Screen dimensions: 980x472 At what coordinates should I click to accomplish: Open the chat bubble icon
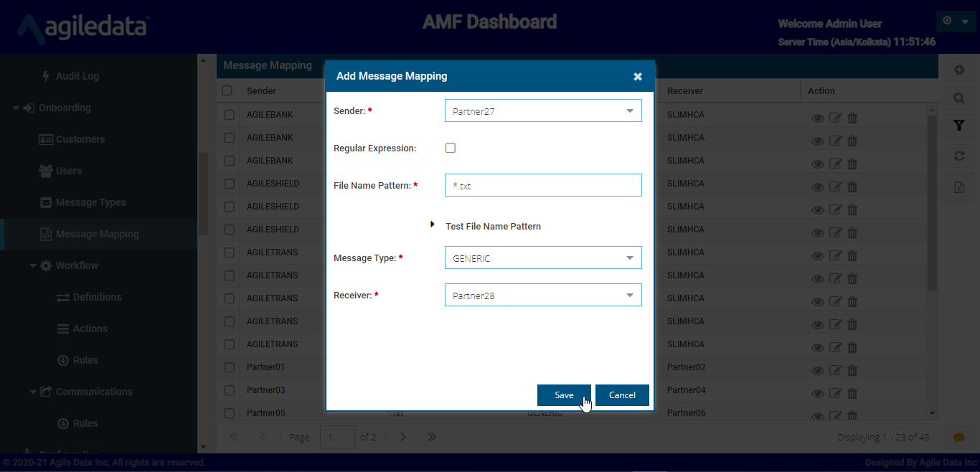click(x=958, y=438)
